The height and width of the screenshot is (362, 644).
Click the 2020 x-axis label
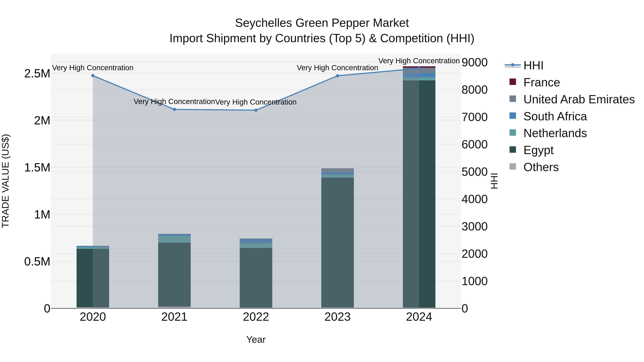tap(93, 317)
